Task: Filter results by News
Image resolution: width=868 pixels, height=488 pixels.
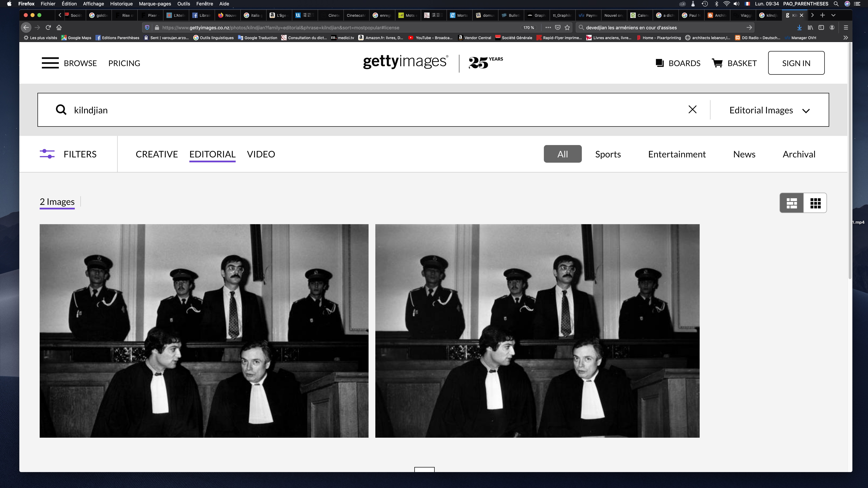Action: (x=744, y=154)
